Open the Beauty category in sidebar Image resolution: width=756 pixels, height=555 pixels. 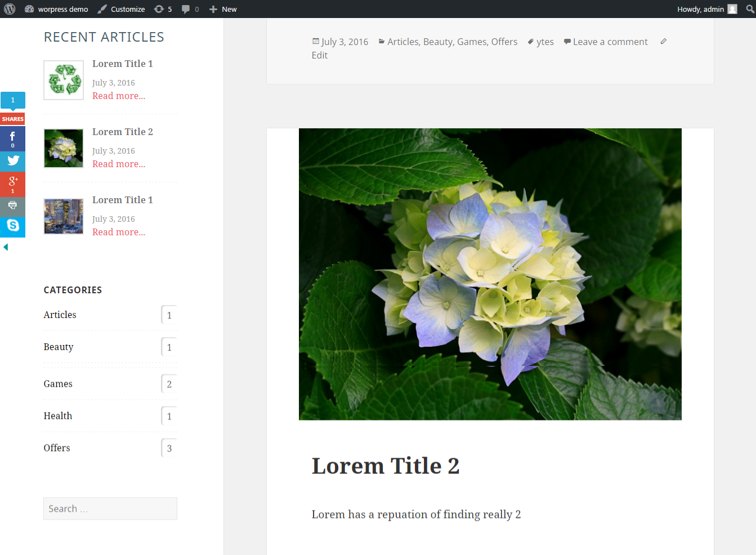pyautogui.click(x=59, y=347)
